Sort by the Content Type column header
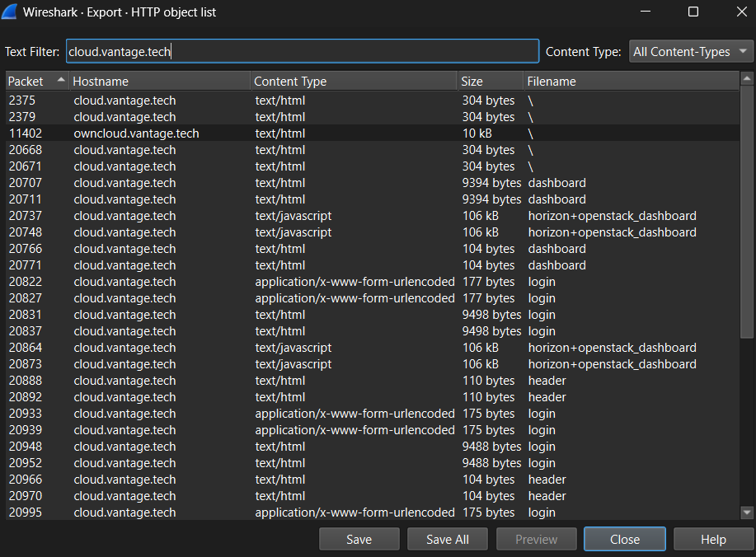The image size is (756, 557). (354, 81)
